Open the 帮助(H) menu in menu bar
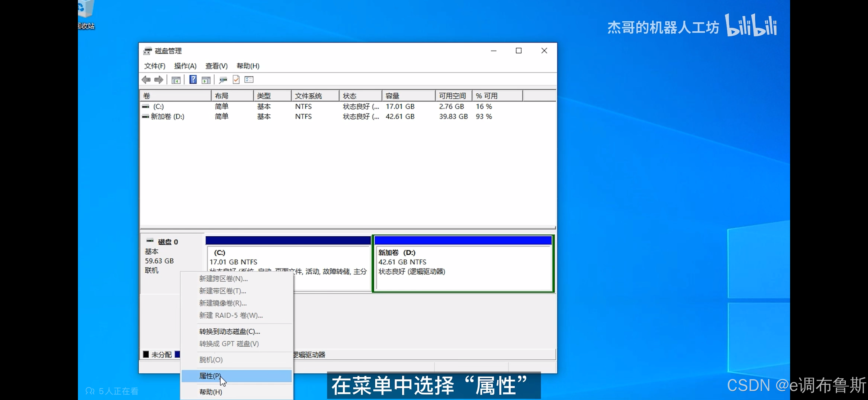Screen dimensions: 868x400 point(248,66)
